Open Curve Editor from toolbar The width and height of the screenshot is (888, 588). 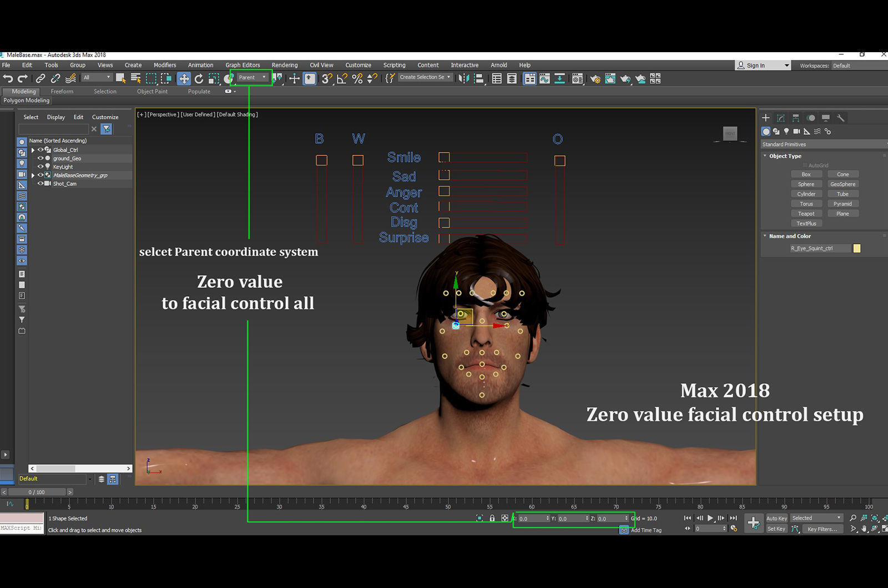(544, 79)
